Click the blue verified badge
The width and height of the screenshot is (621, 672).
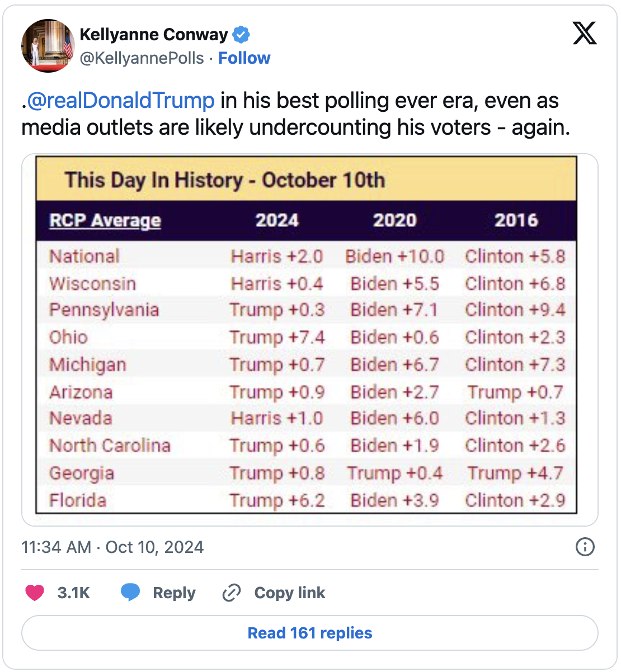tap(241, 35)
